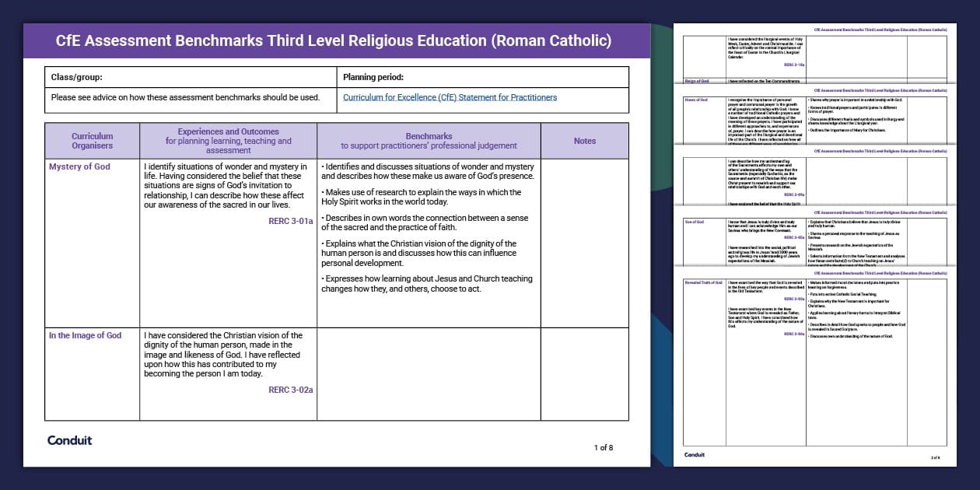This screenshot has width=980, height=490.
Task: Click the Conduit logo at bottom left
Action: (70, 440)
